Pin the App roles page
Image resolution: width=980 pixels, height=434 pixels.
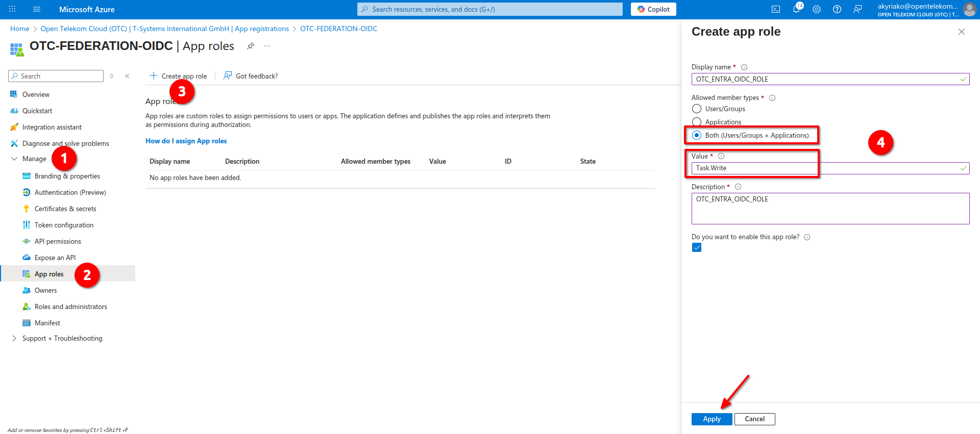[250, 46]
